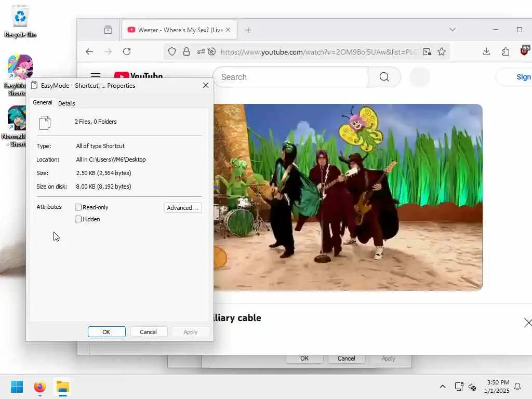
Task: Open Firefox downloads panel
Action: [x=486, y=51]
